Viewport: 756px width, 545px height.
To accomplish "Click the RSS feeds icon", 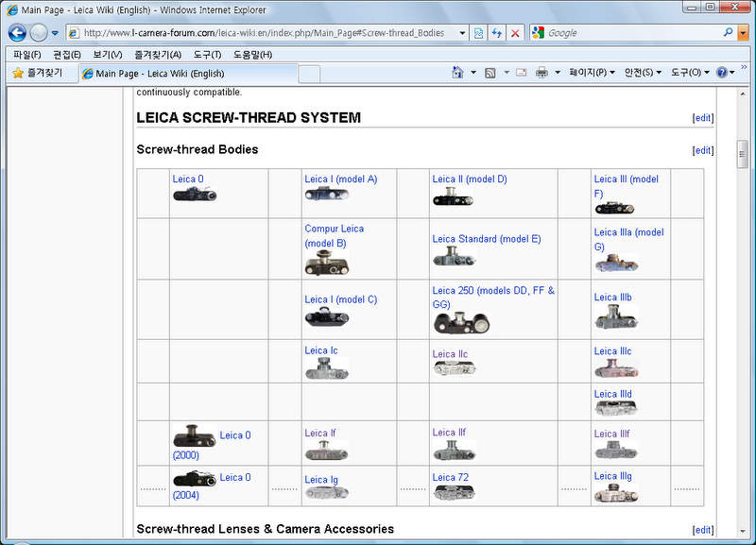I will pos(490,73).
